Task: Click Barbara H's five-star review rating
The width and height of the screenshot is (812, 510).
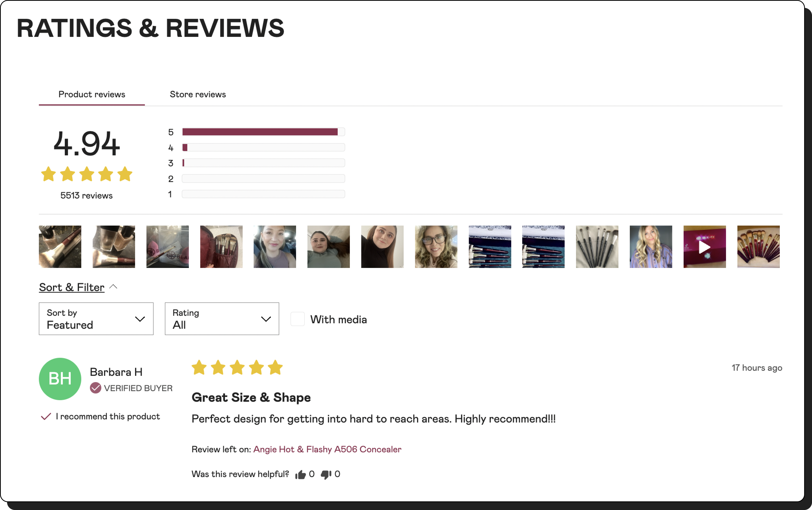Action: [237, 368]
